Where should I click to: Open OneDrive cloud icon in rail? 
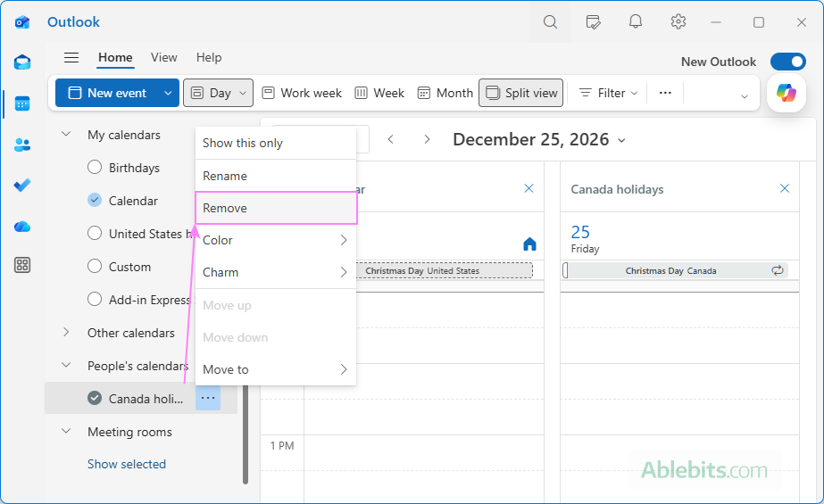pyautogui.click(x=22, y=227)
